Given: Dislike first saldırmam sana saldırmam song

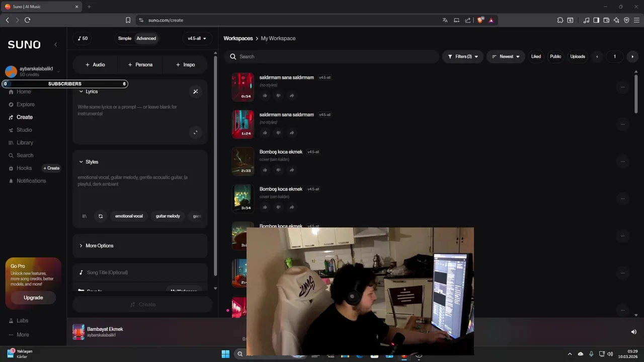Looking at the screenshot, I should click(x=278, y=96).
